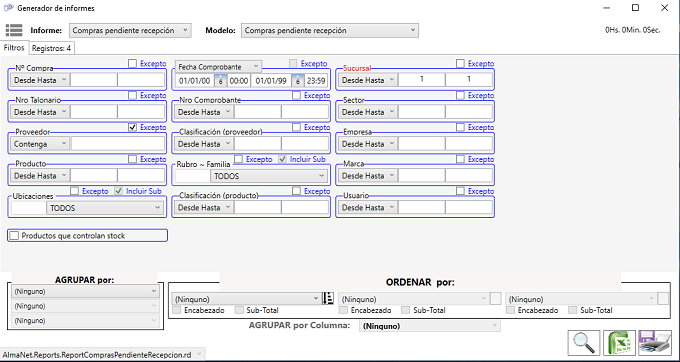Open Marca Desde Hasta dropdown

coord(368,176)
